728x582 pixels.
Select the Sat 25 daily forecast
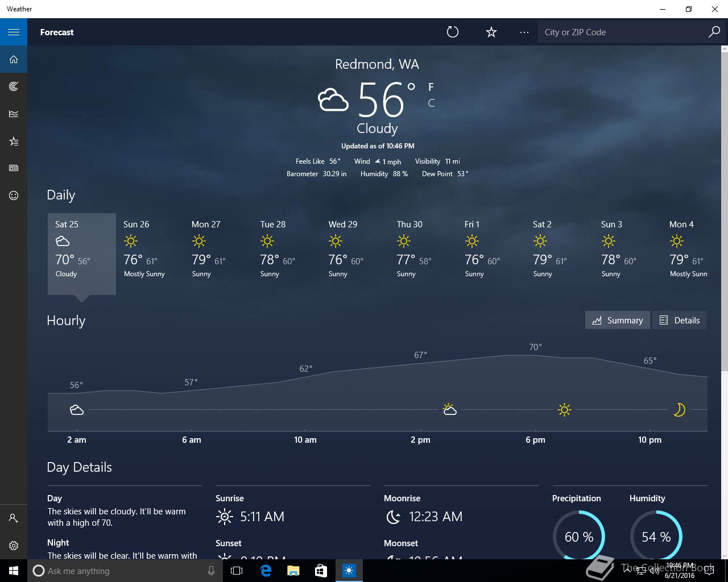[x=82, y=253]
